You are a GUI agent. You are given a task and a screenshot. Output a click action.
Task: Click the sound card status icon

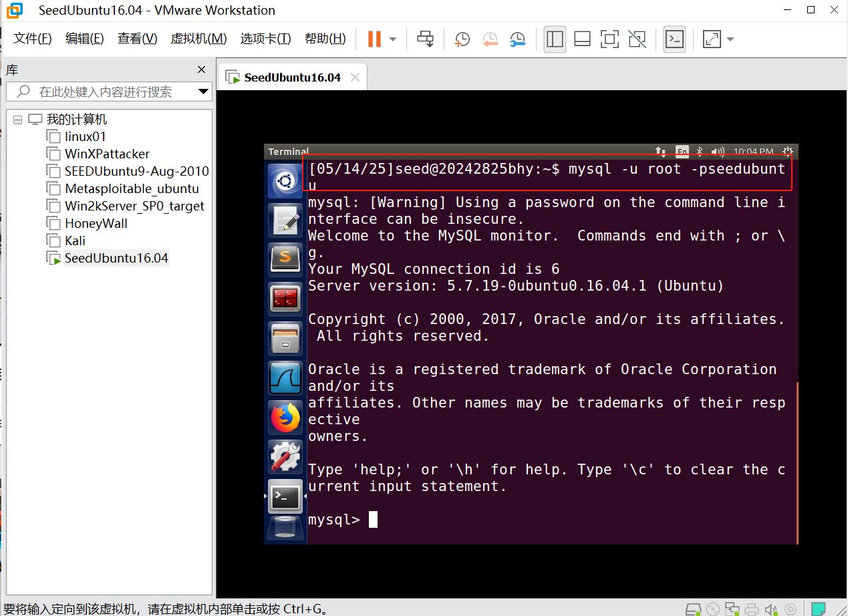click(770, 609)
